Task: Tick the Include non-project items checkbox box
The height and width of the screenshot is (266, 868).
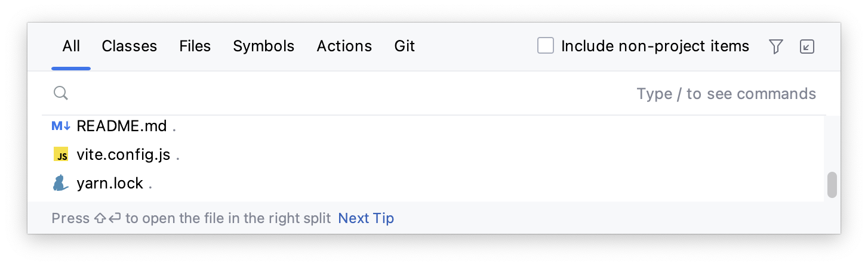Action: pos(546,46)
